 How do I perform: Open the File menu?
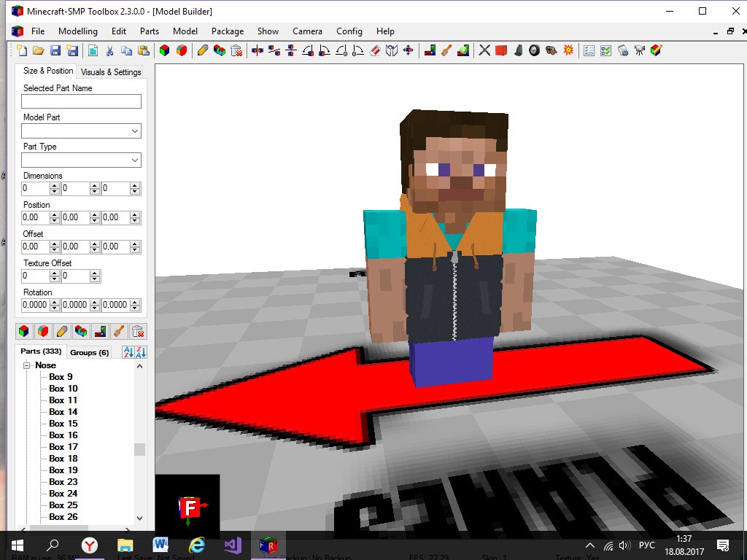(38, 31)
